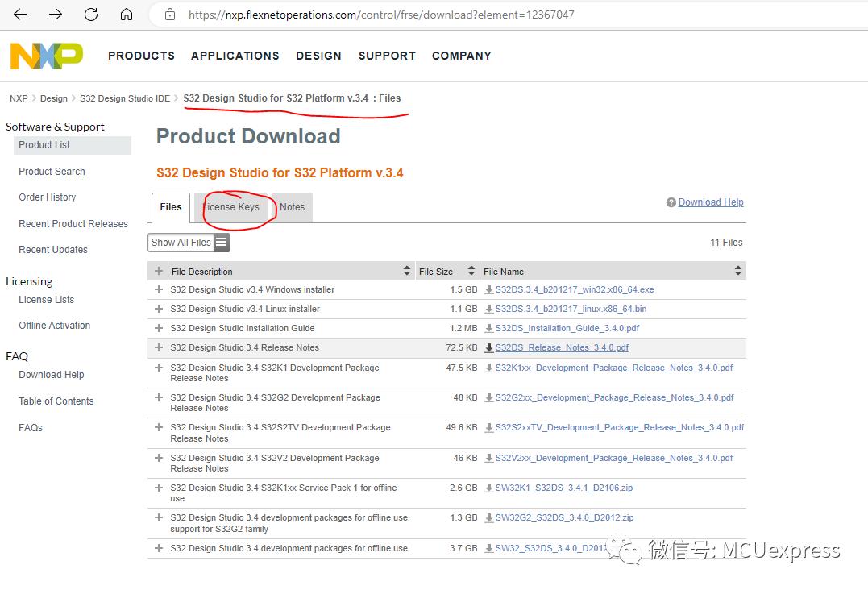Switch to the Files tab
This screenshot has height=590, width=868.
point(171,208)
